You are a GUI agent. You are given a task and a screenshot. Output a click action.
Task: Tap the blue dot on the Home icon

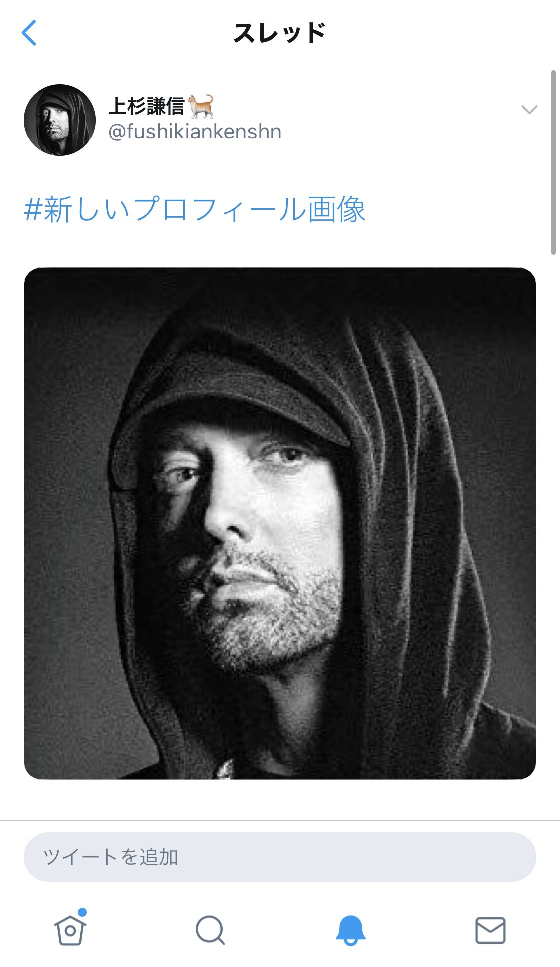click(x=82, y=912)
